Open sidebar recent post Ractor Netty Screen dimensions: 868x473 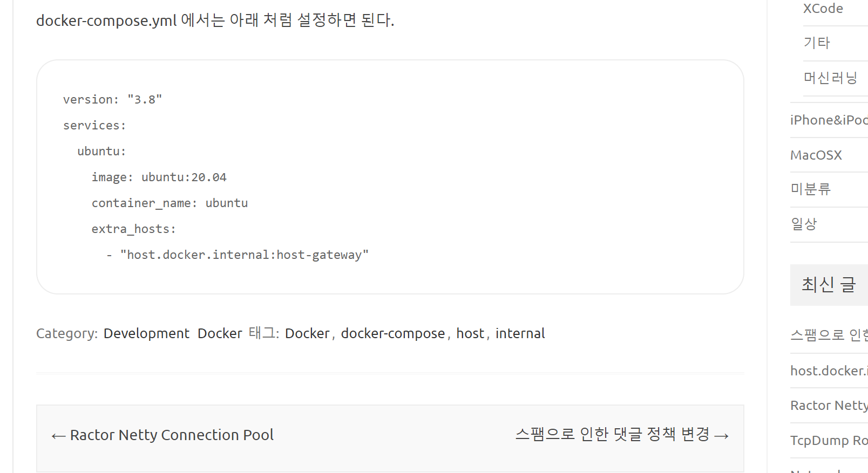[x=829, y=406]
